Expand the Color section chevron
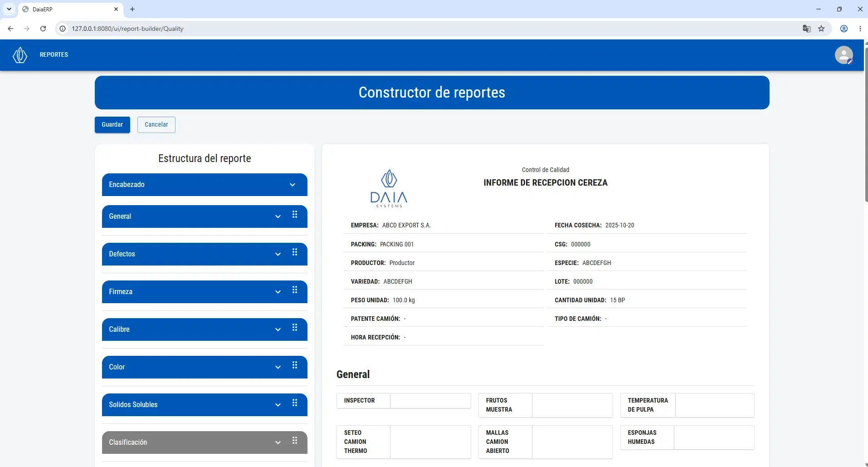 pyautogui.click(x=278, y=367)
